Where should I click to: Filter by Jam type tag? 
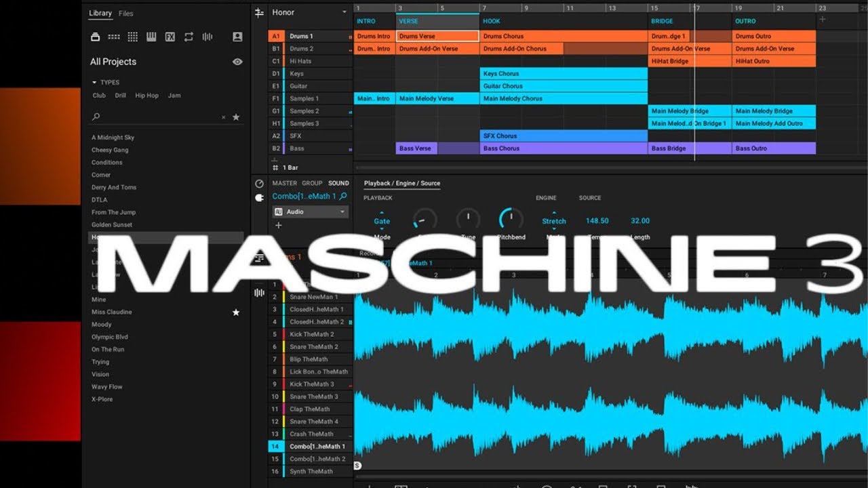[174, 96]
